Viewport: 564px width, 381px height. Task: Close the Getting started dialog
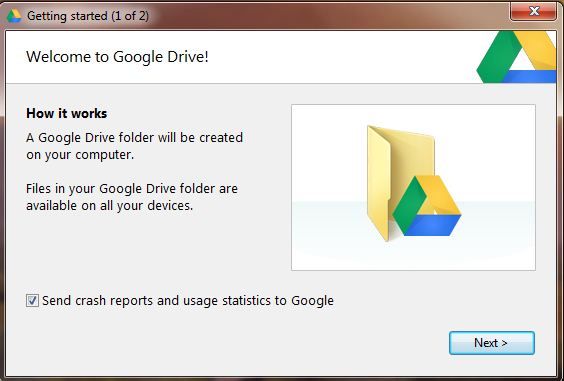[534, 12]
